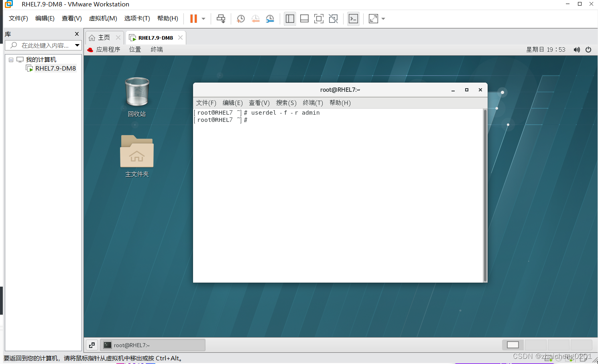The height and width of the screenshot is (364, 598).
Task: Open terminal window 编辑(E) menu
Action: pos(233,103)
